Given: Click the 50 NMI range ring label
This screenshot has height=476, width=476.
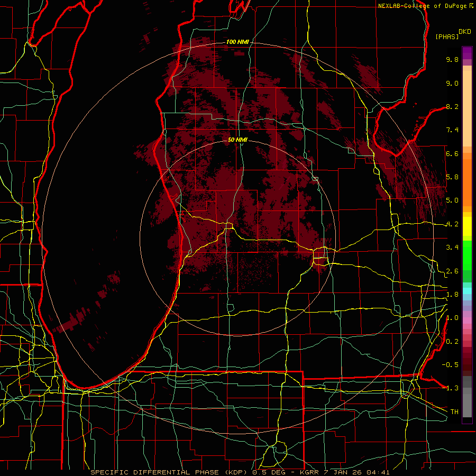Looking at the screenshot, I should pyautogui.click(x=237, y=140).
